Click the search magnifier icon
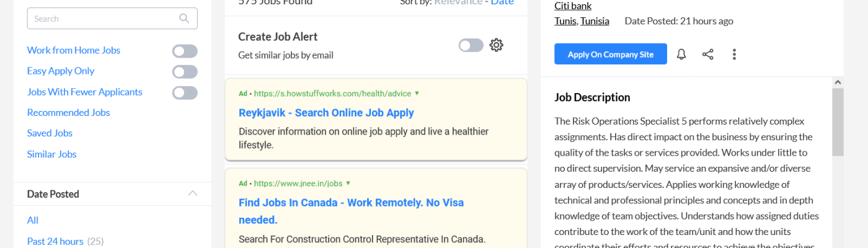 click(x=184, y=19)
